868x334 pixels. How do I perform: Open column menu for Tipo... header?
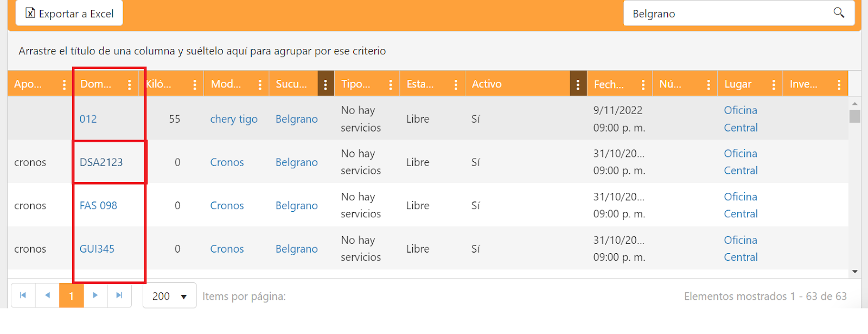click(x=391, y=85)
